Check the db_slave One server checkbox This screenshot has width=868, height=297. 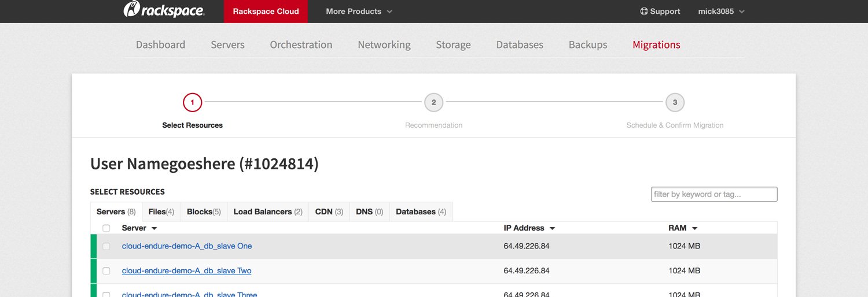[106, 246]
